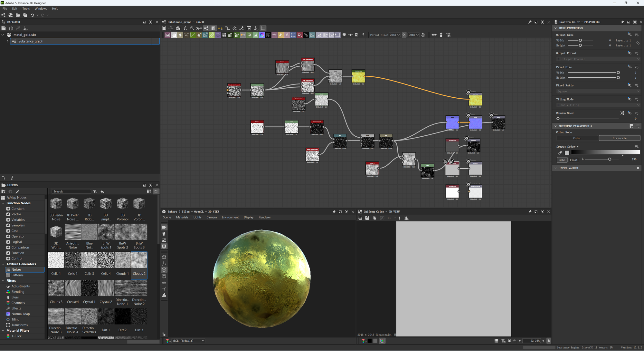Open the Windows menu in the menu bar

[x=41, y=9]
